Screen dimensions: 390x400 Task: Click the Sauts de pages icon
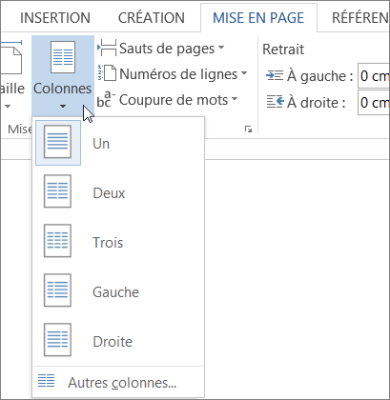point(107,48)
